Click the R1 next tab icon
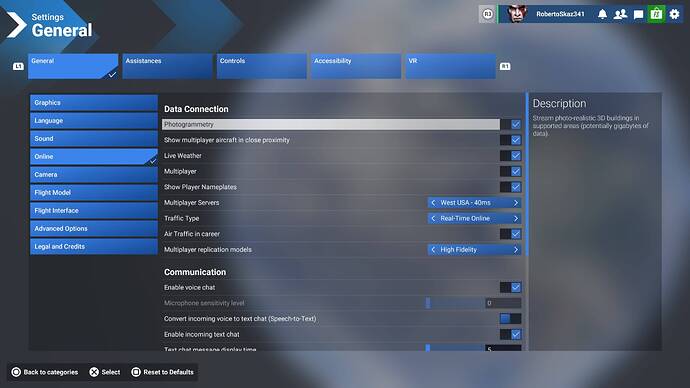The image size is (690, 388). 505,66
